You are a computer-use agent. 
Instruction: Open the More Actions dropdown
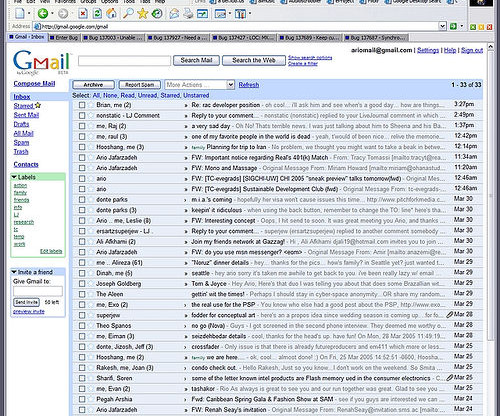click(200, 85)
